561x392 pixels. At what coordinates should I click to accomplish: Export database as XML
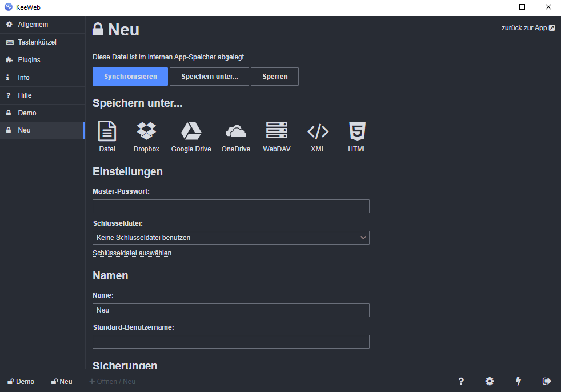318,137
